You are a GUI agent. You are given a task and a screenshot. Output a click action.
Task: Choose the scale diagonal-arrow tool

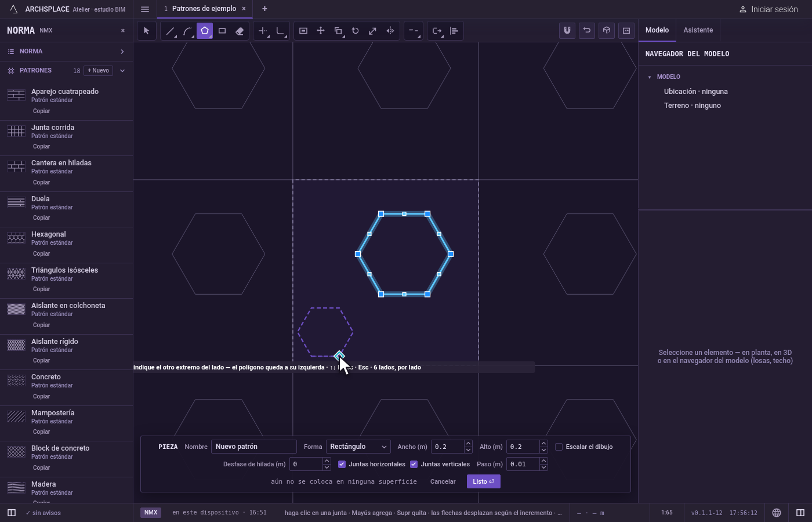373,31
